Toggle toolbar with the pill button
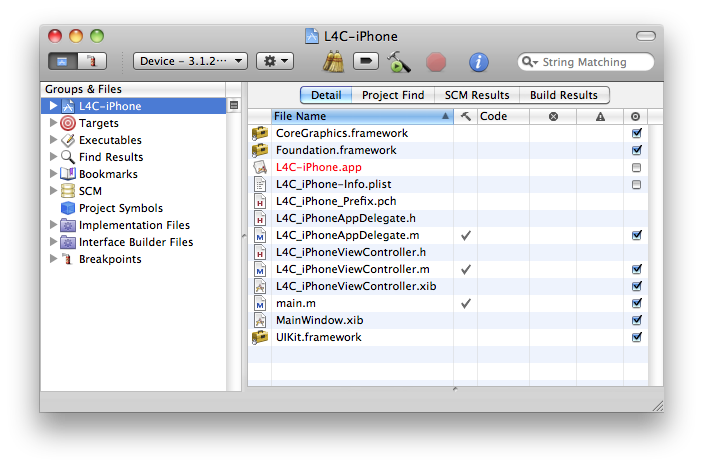The image size is (704, 467). (x=646, y=36)
